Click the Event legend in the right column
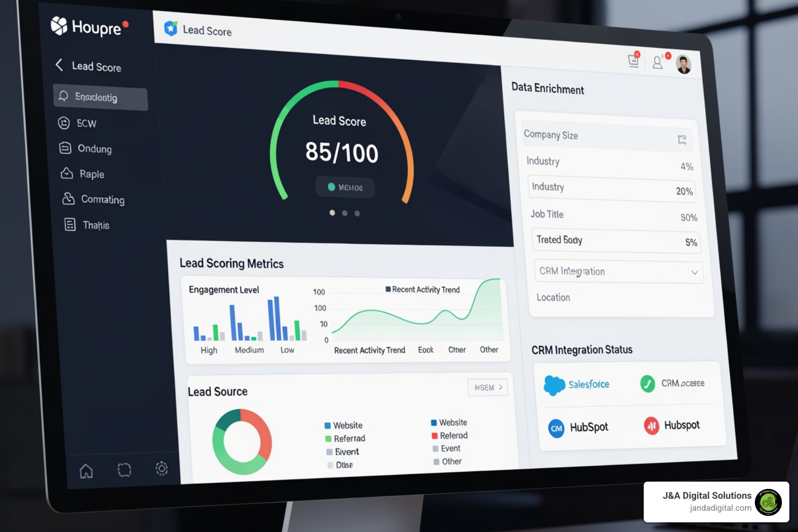Screen dimensions: 798x532 coord(447,448)
